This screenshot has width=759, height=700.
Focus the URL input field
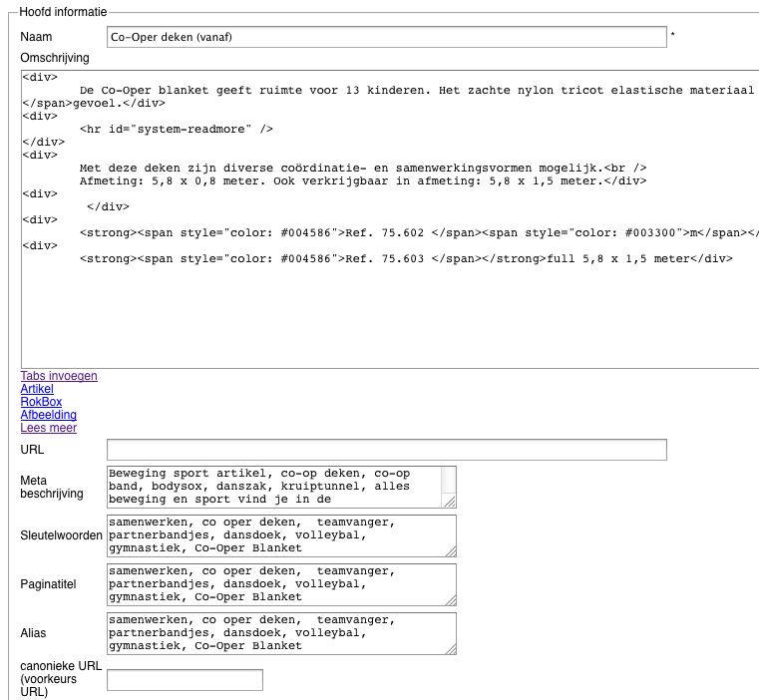point(386,450)
